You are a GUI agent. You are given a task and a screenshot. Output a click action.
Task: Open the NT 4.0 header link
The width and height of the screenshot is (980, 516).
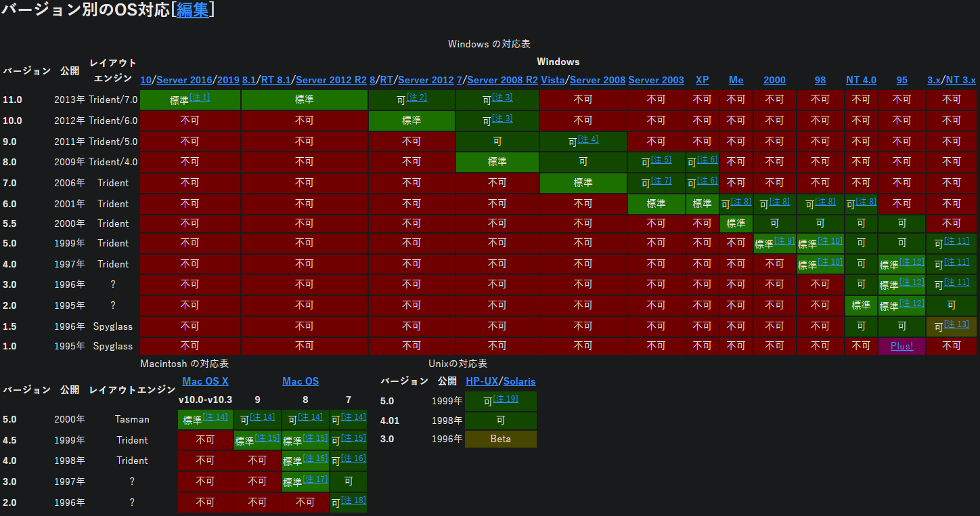pos(861,80)
